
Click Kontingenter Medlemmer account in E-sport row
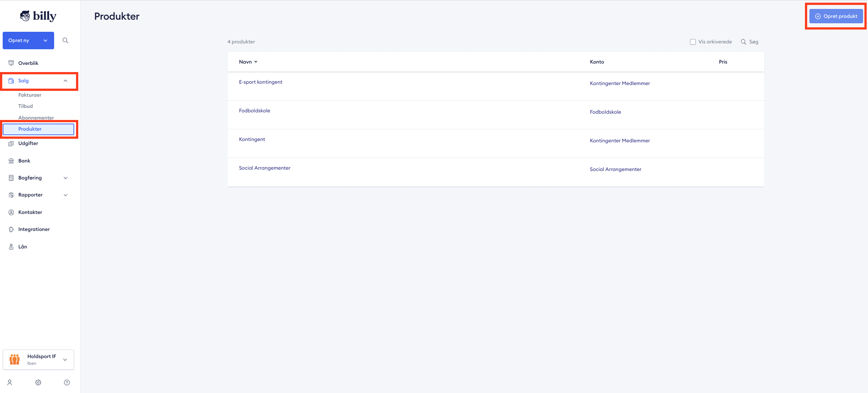[x=620, y=83]
